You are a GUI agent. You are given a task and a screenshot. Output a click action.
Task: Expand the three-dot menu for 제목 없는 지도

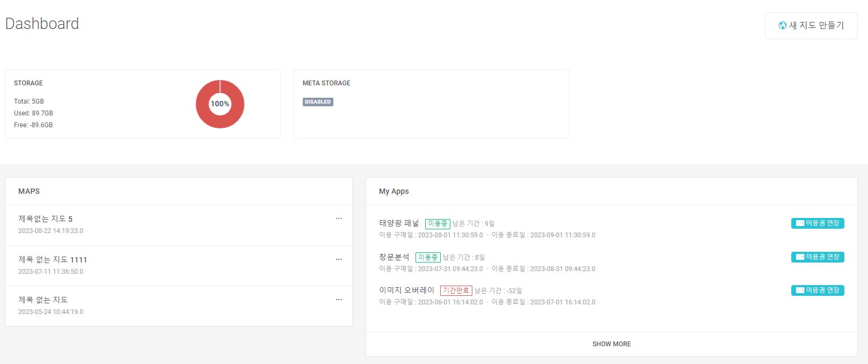[x=339, y=300]
